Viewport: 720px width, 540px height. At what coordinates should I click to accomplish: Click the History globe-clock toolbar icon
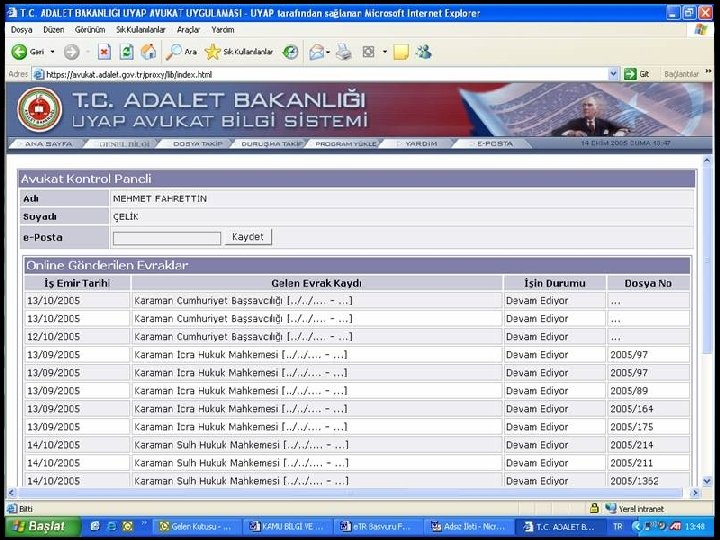point(290,52)
